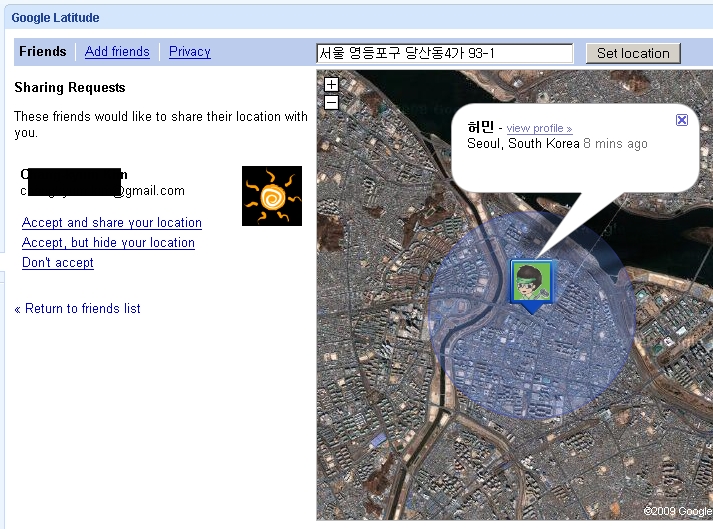Choose Accept, but hide your location
The width and height of the screenshot is (713, 529).
point(108,242)
